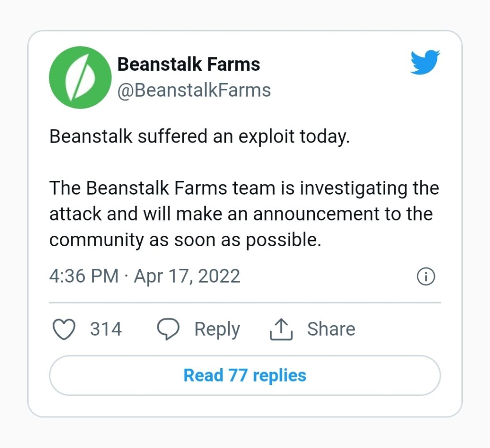Click the share arrow icon
The height and width of the screenshot is (448, 490).
pyautogui.click(x=281, y=329)
